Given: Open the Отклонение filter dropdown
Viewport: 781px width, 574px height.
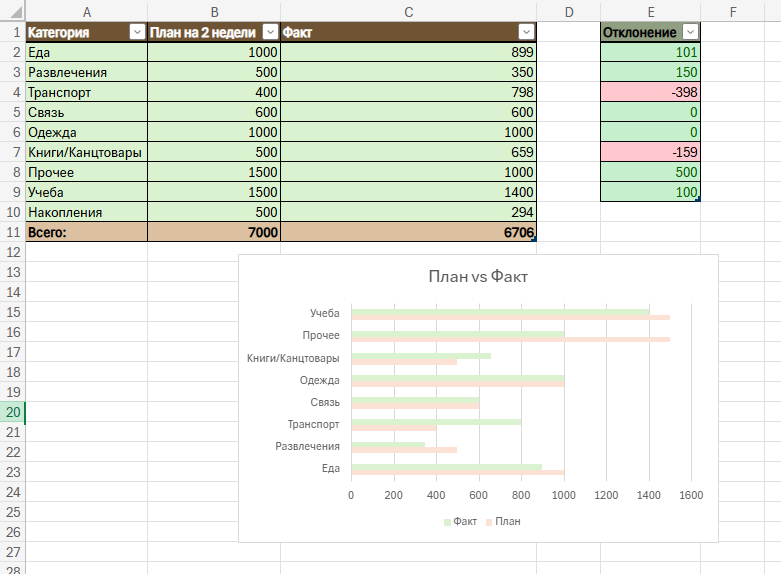Looking at the screenshot, I should coord(689,32).
